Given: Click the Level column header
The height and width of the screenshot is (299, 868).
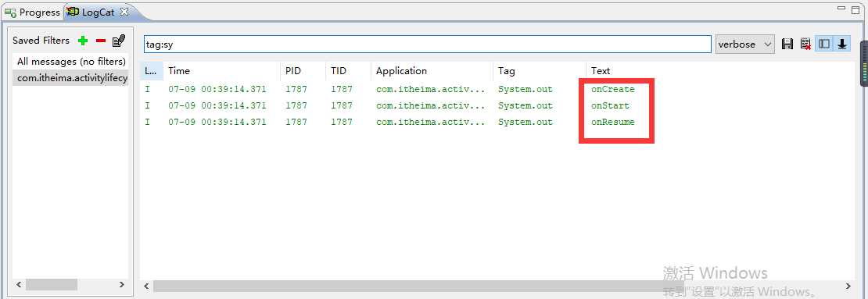Looking at the screenshot, I should [152, 71].
